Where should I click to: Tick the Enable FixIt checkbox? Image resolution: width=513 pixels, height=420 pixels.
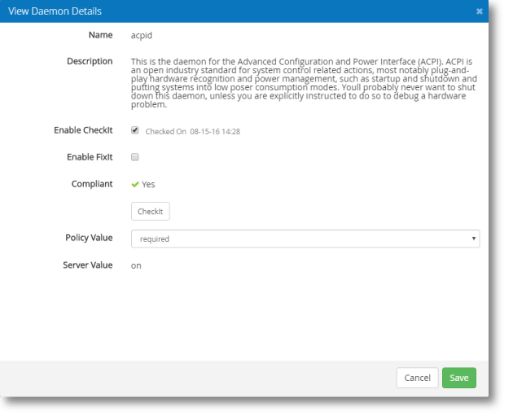tap(135, 157)
